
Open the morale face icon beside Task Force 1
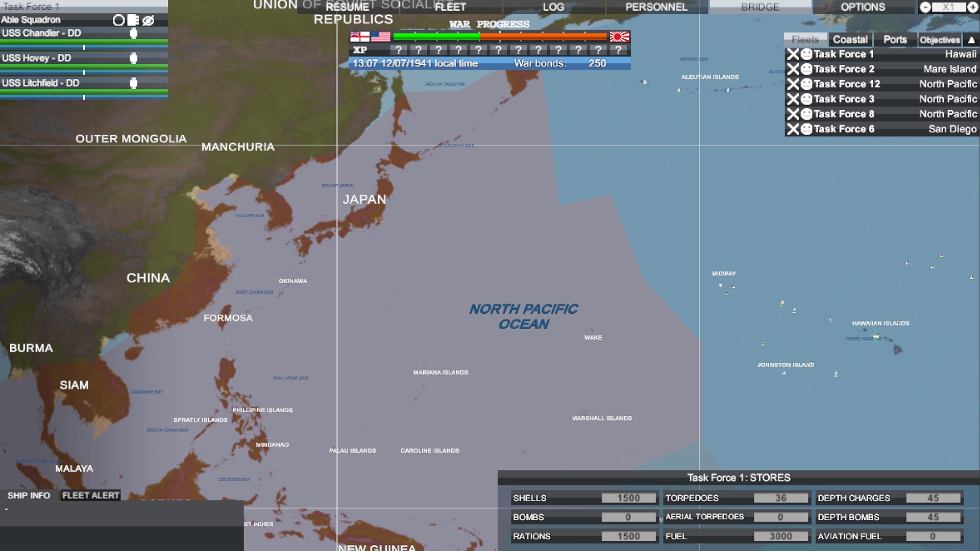tap(807, 54)
